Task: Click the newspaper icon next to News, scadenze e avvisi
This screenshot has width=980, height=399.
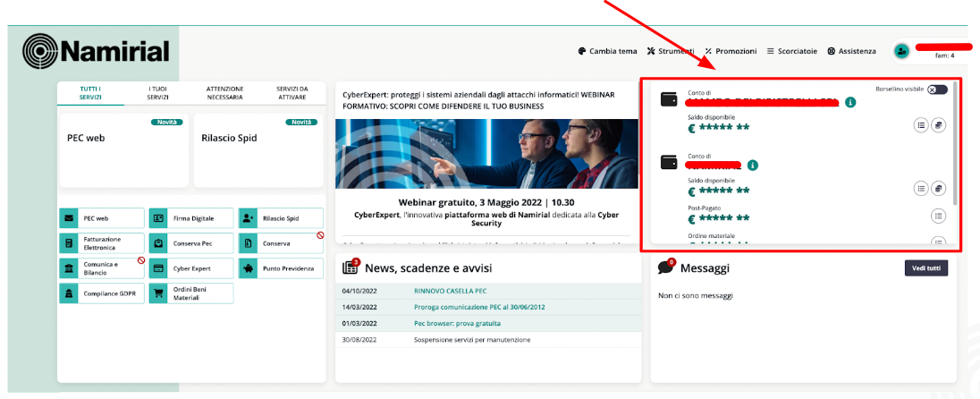Action: [x=351, y=267]
